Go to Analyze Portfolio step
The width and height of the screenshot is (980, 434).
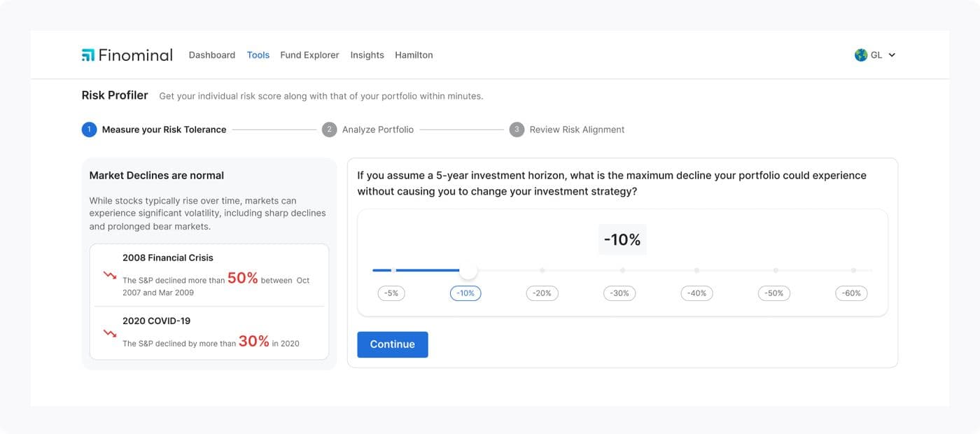click(378, 129)
